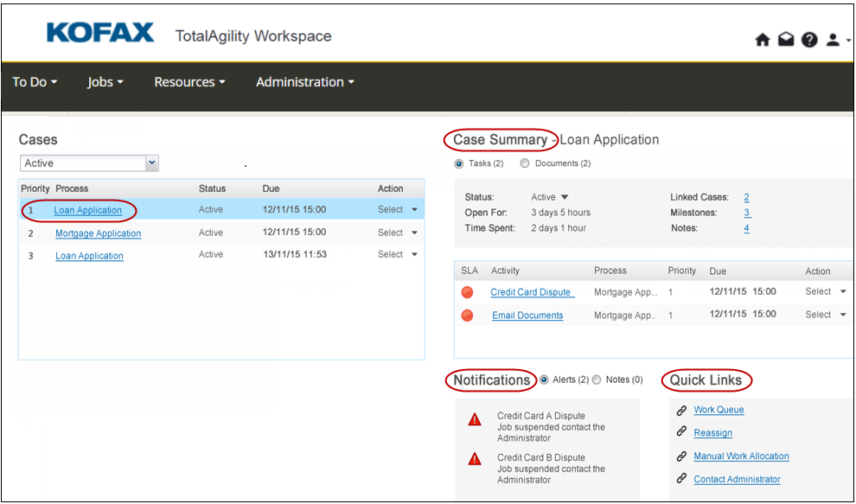Screen dimensions: 856x504
Task: Click the Contact Administrator quick link
Action: [737, 479]
